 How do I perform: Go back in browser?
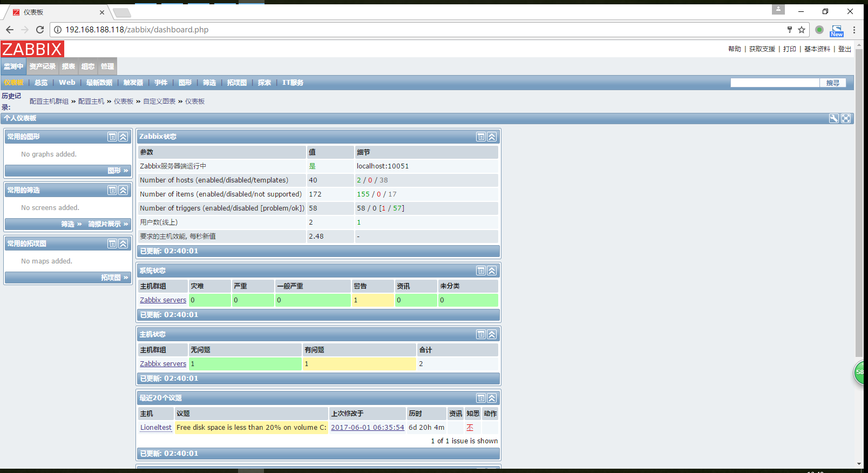(10, 30)
